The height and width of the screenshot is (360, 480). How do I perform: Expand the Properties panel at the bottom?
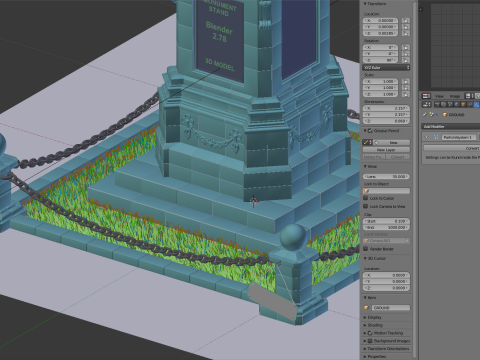tap(365, 356)
